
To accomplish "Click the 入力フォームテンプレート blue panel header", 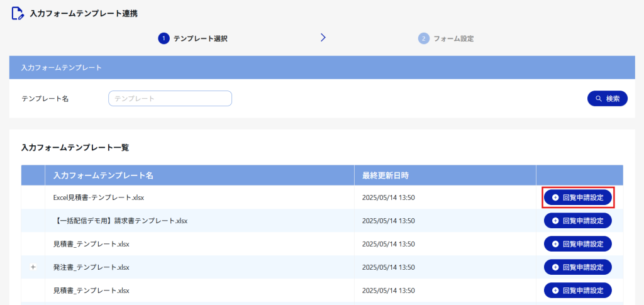I will point(322,67).
